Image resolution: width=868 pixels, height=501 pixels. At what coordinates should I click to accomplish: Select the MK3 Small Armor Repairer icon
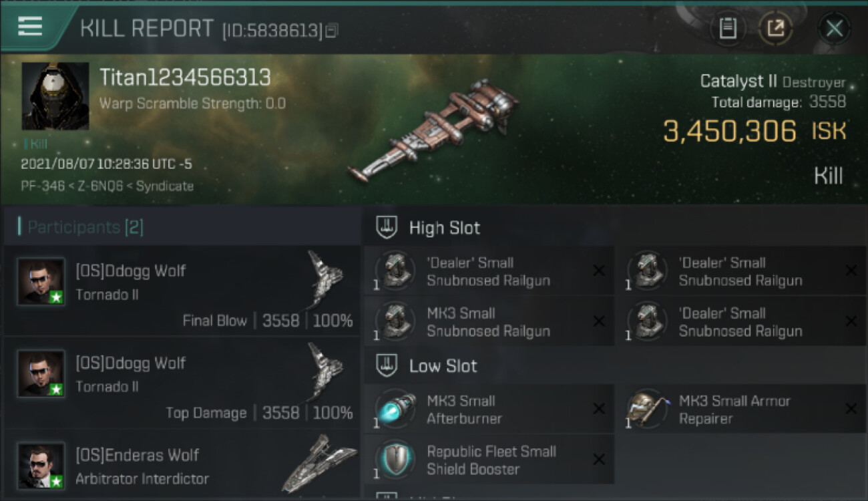click(647, 409)
